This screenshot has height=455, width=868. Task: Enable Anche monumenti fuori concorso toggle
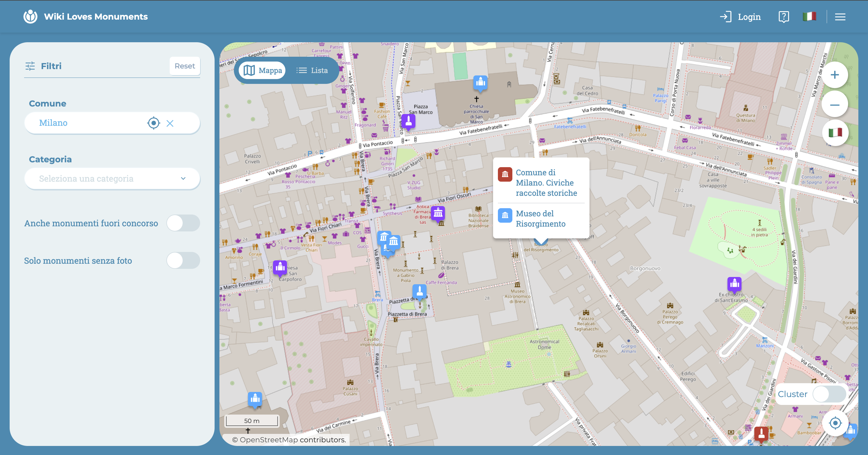tap(183, 223)
